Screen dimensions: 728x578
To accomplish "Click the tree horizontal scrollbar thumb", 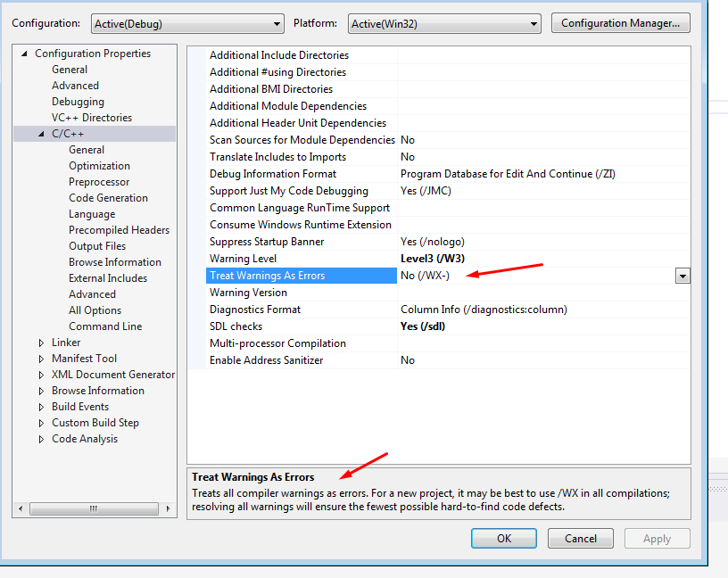I will 94,508.
